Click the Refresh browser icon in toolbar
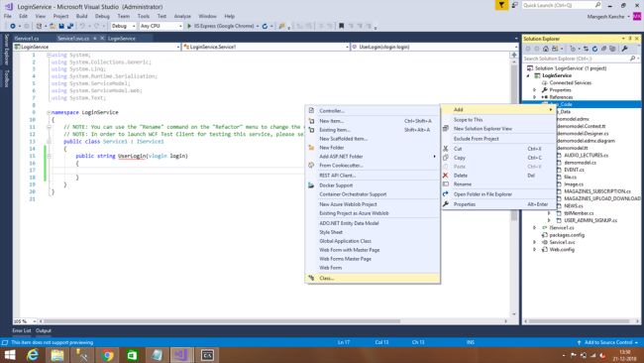Viewport: 644px width, 363px height. tap(265, 26)
